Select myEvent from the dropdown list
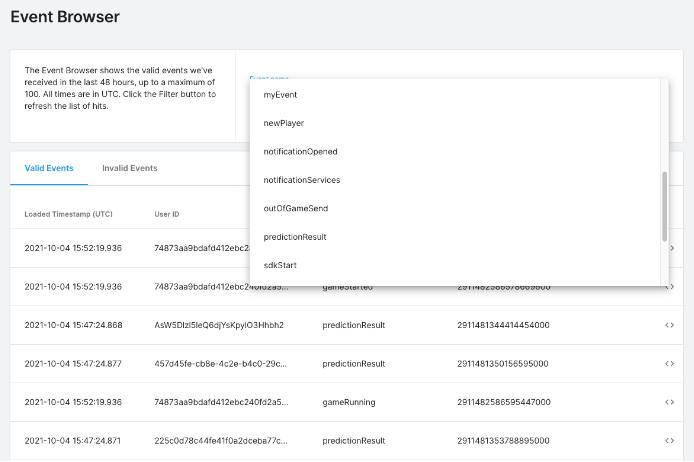This screenshot has width=694, height=462. 280,95
